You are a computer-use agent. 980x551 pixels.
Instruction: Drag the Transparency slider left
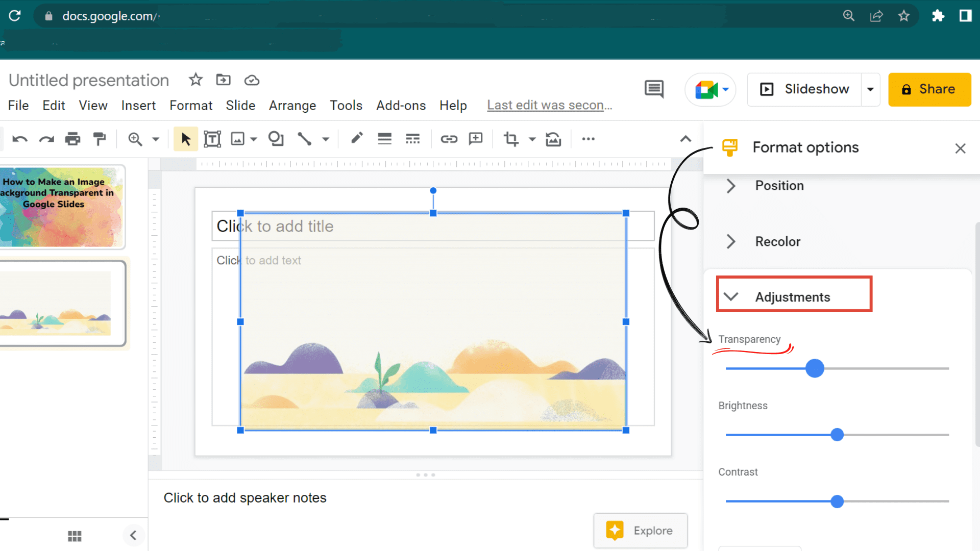click(814, 368)
